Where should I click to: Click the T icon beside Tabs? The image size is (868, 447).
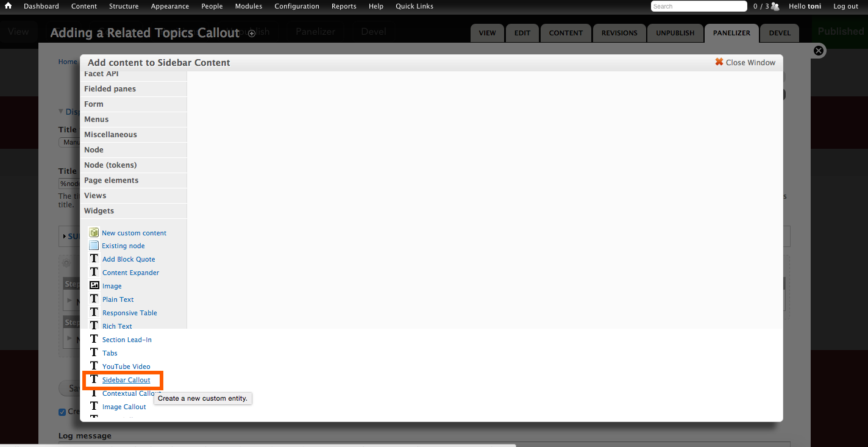pyautogui.click(x=94, y=352)
